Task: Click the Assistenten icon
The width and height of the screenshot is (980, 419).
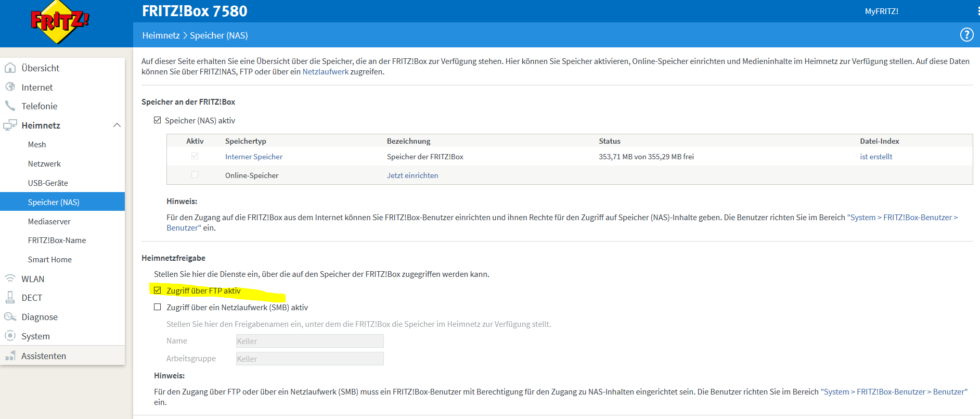Action: click(x=10, y=355)
